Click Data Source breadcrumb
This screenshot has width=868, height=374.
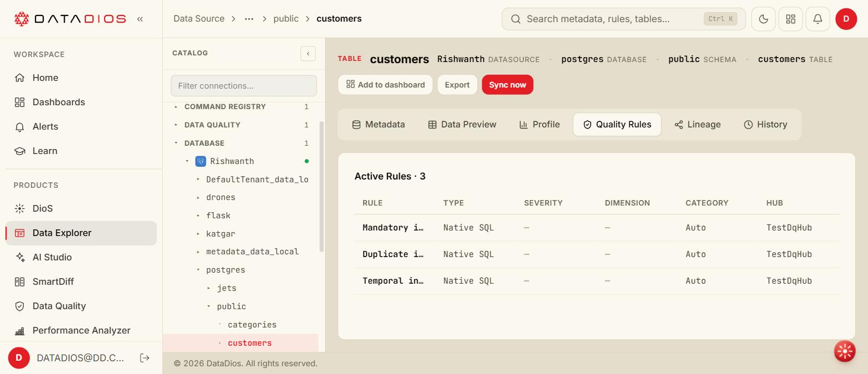199,19
